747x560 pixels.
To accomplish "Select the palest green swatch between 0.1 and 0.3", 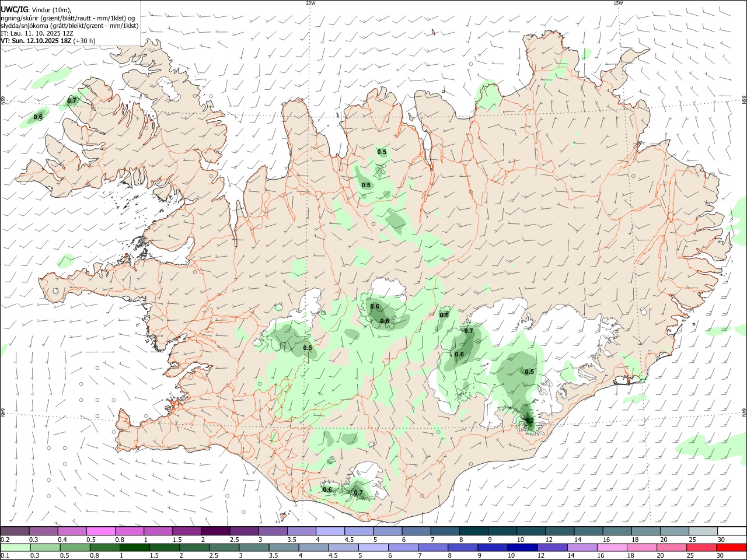I will (x=16, y=547).
